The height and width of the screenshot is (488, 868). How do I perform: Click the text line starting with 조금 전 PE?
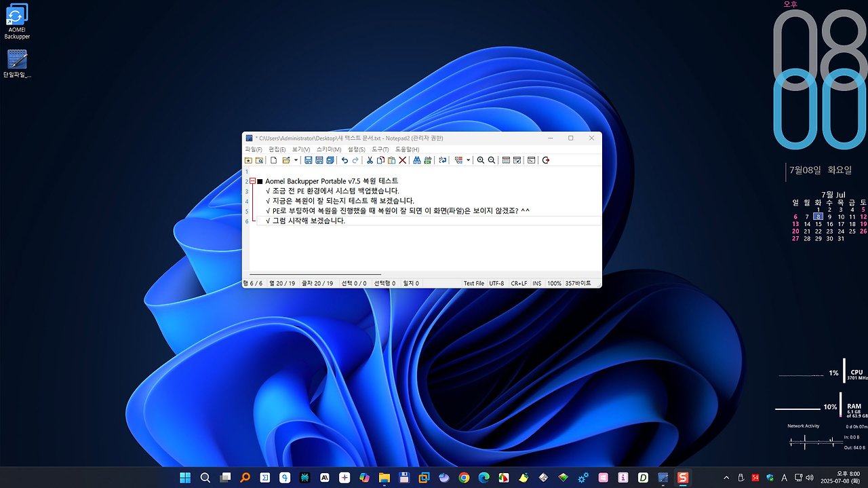coord(332,191)
